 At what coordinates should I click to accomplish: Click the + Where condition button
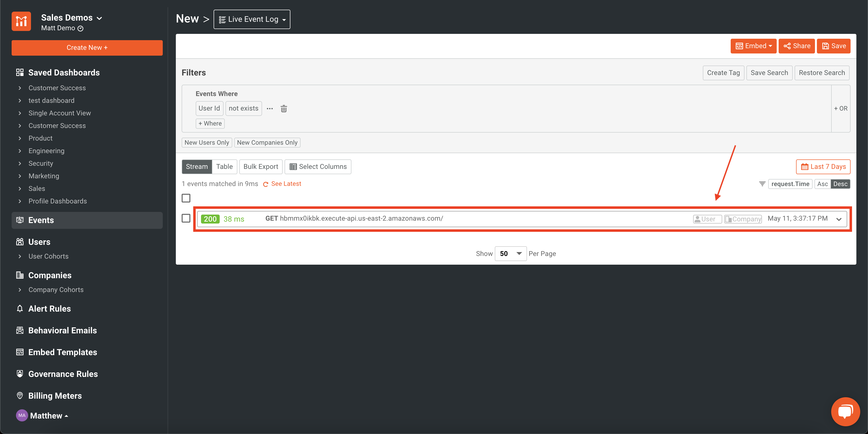tap(210, 124)
